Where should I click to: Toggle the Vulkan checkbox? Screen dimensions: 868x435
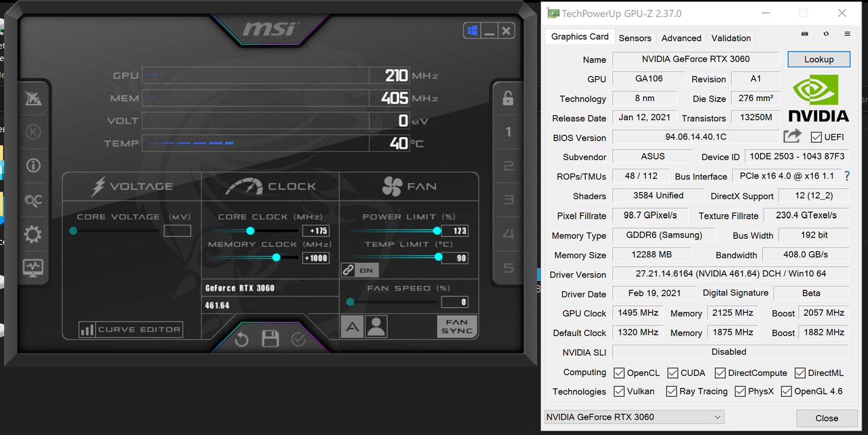[619, 392]
